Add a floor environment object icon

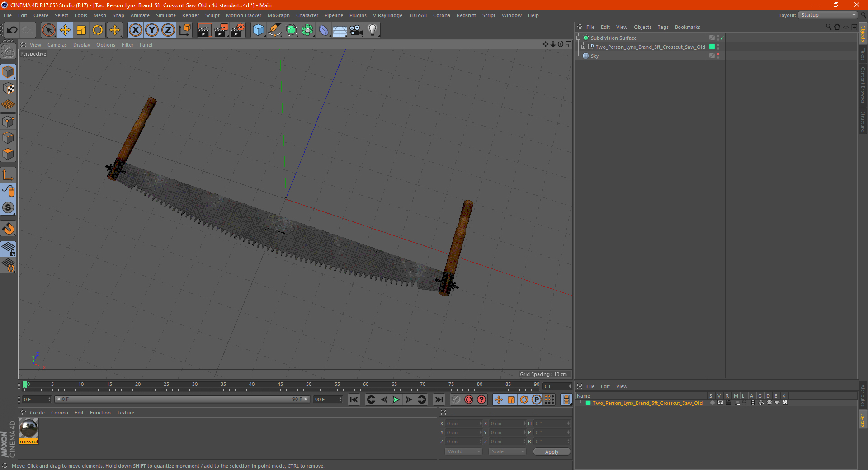[340, 30]
